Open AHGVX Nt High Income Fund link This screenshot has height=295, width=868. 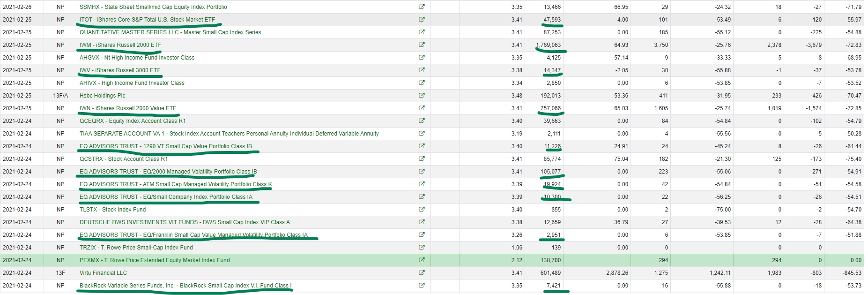click(x=137, y=58)
